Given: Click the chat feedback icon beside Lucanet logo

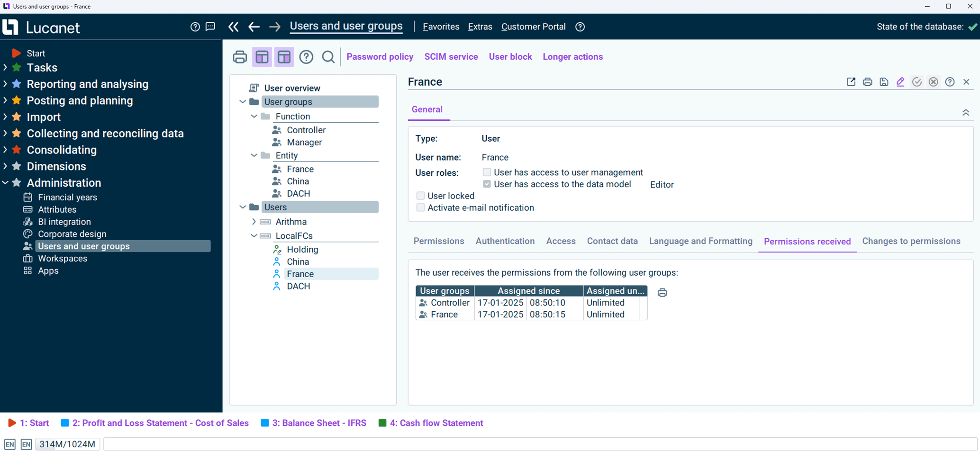Looking at the screenshot, I should pos(210,27).
